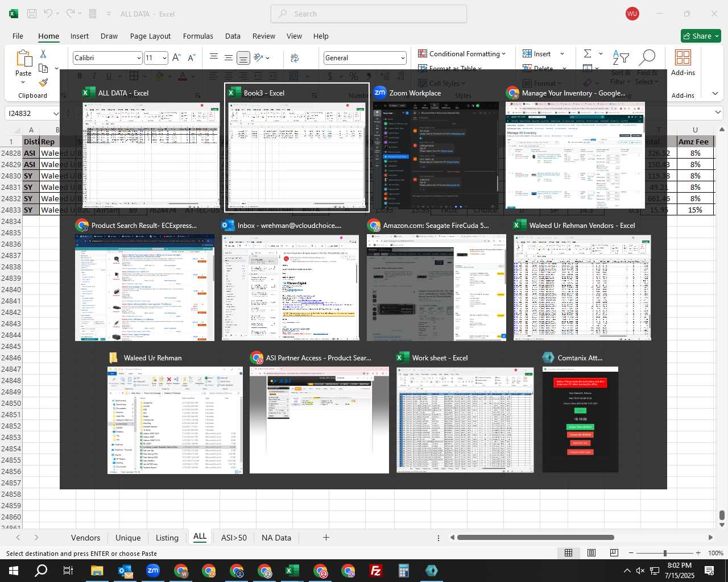Click the Search box in title bar
Viewport: 728px width, 582px height.
(x=369, y=14)
